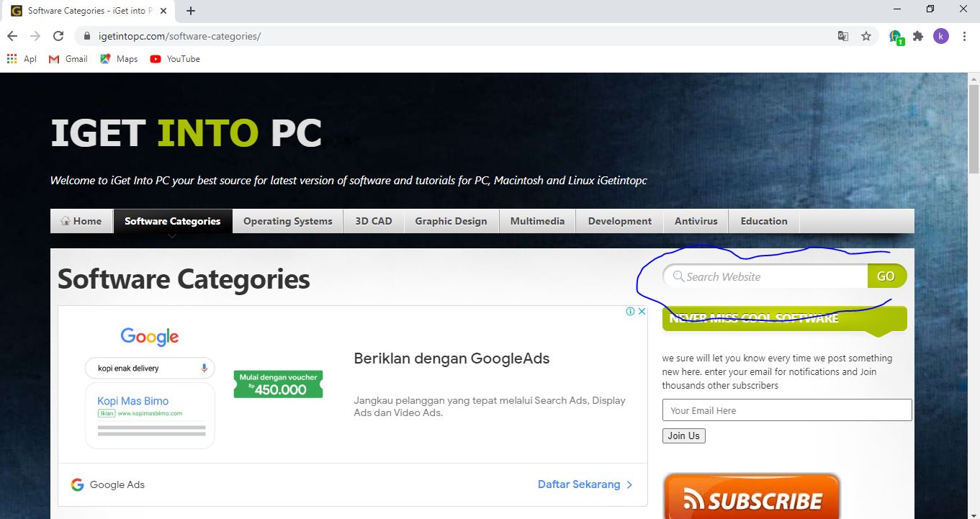Click the IGET INTO PC site logo

coord(186,133)
